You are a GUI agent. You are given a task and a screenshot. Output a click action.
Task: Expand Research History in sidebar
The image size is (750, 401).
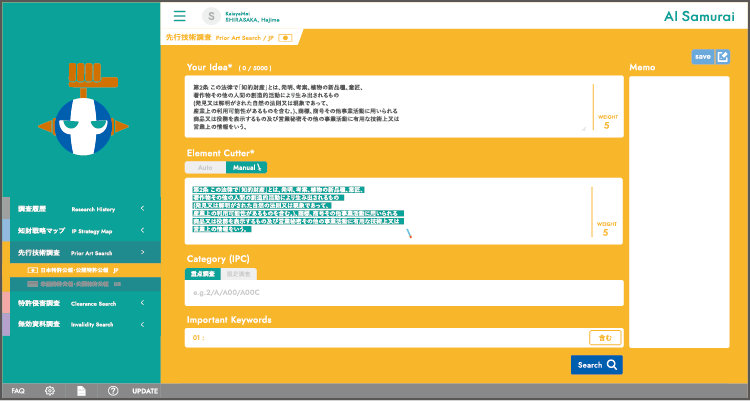80,209
